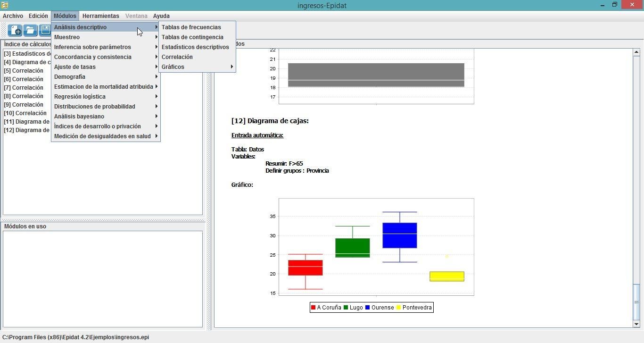Select [3] Estadísticos in the calculation index
The width and height of the screenshot is (644, 343).
click(x=26, y=53)
